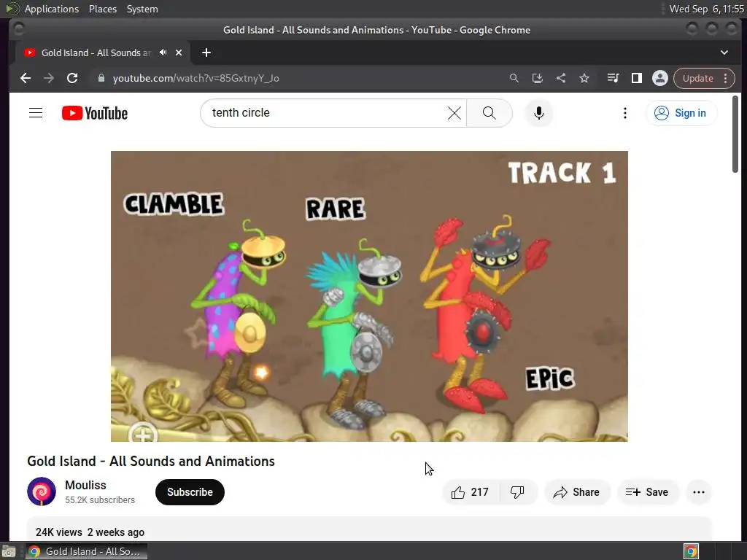Reload the YouTube page

tap(72, 78)
